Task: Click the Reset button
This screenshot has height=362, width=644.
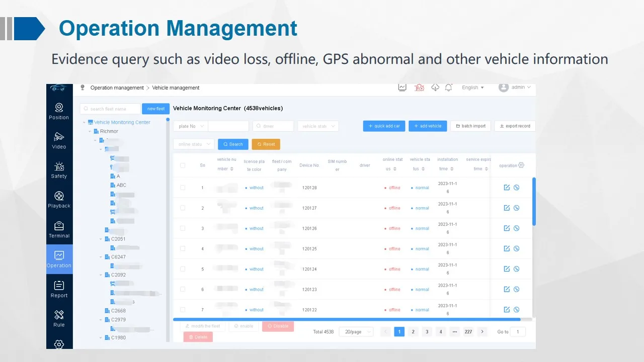Action: tap(266, 144)
